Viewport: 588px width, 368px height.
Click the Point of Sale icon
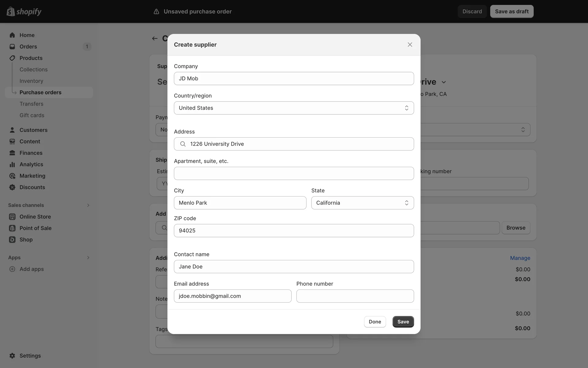pyautogui.click(x=12, y=228)
